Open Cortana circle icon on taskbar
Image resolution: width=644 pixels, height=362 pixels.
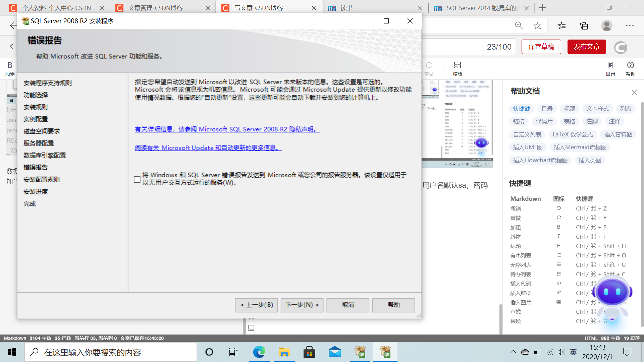click(209, 352)
